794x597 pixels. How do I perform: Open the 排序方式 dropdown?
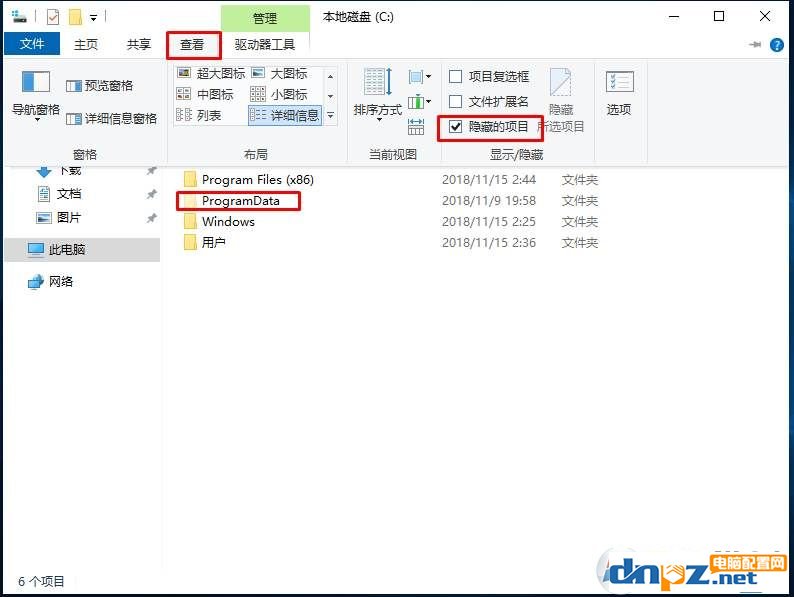378,95
